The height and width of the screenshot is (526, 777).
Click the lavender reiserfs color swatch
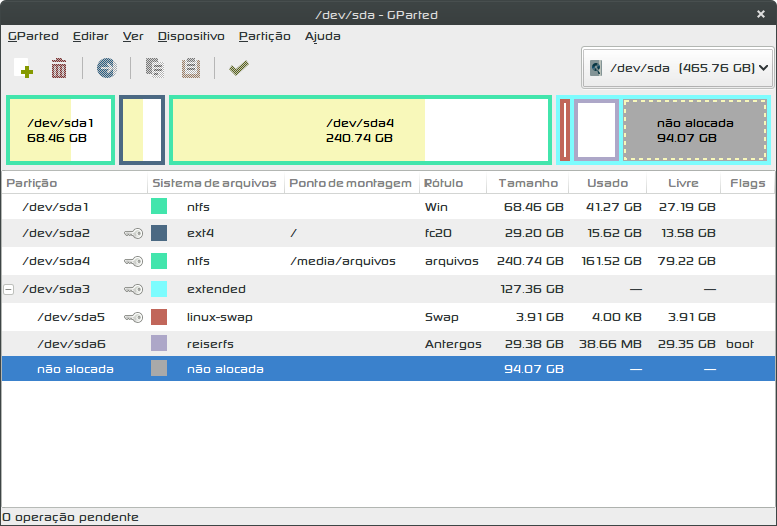(x=159, y=343)
